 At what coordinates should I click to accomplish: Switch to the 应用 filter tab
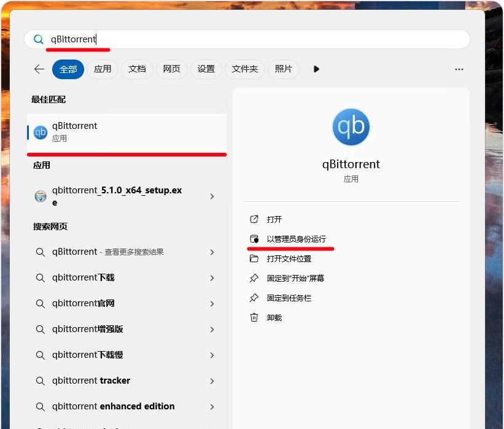(103, 69)
